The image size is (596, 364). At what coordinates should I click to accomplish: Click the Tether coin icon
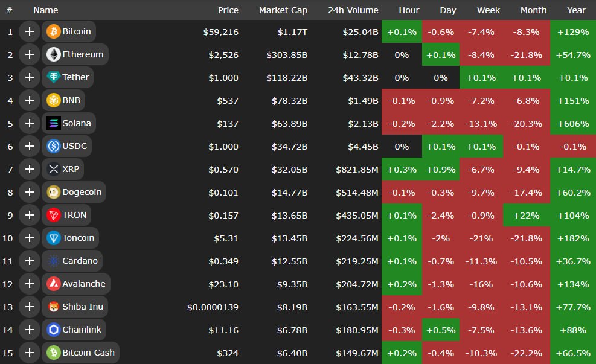[x=54, y=77]
